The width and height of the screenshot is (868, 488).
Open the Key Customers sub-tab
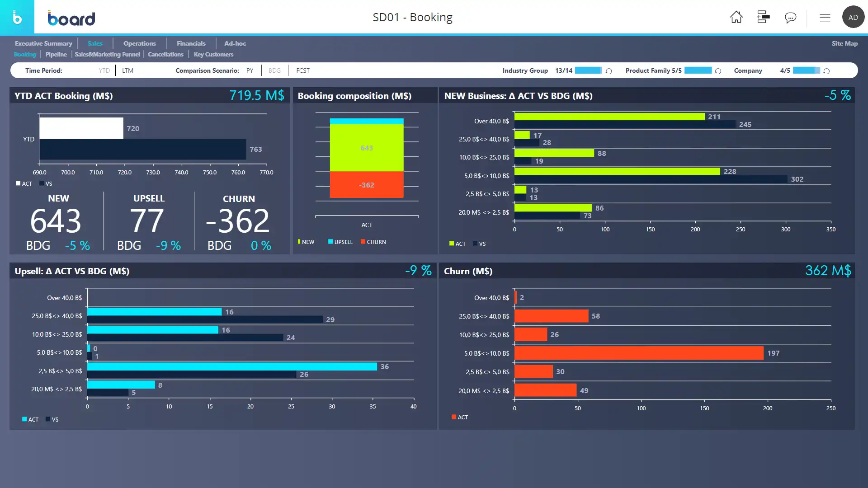pyautogui.click(x=213, y=54)
